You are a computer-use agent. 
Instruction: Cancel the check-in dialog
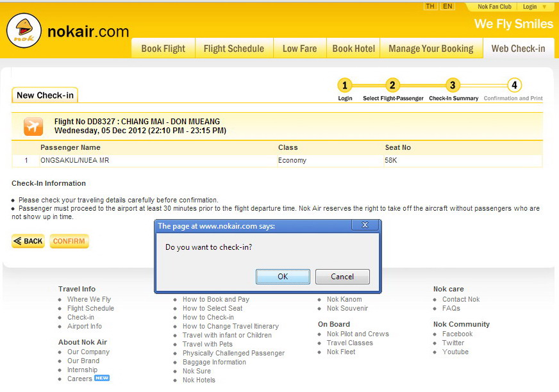(x=342, y=277)
